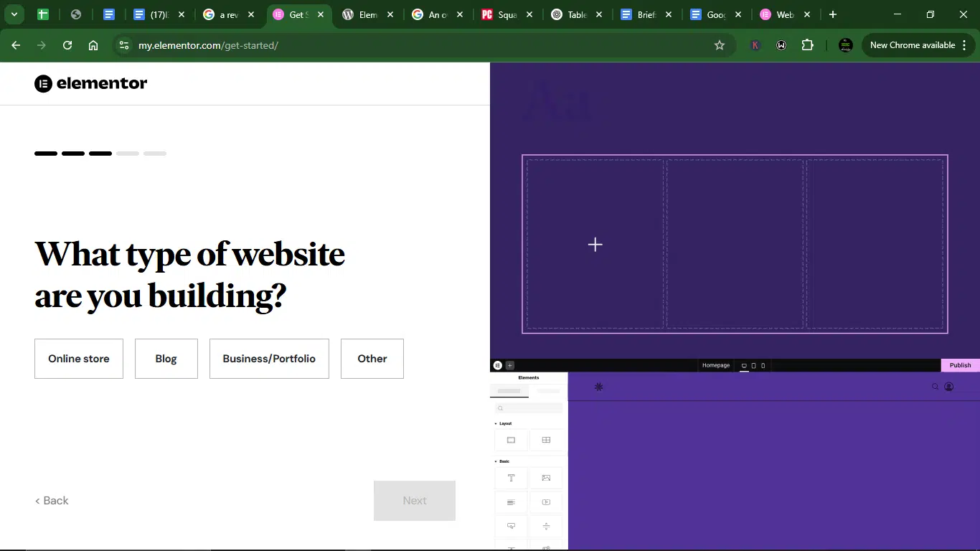Select Business/Portfolio as website type
Viewport: 980px width, 551px height.
coord(269,359)
